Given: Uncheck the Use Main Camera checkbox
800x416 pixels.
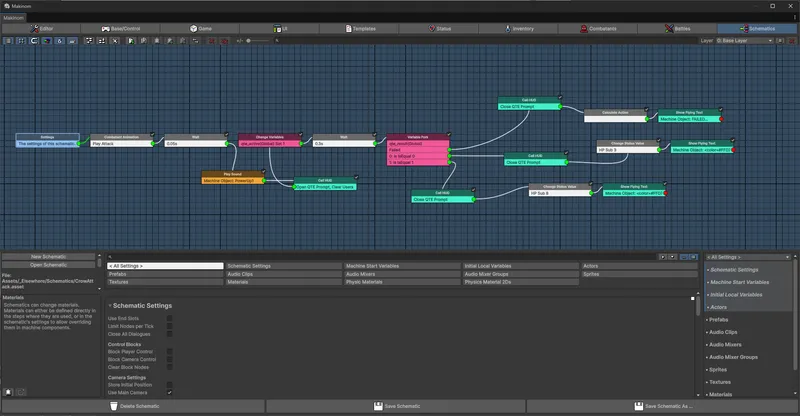Looking at the screenshot, I should coord(169,392).
